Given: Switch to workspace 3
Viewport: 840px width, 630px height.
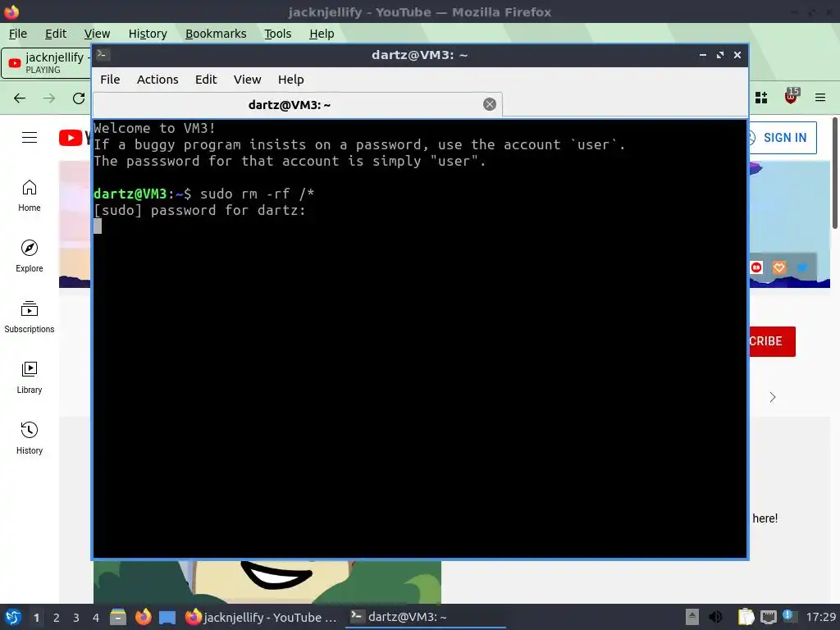Looking at the screenshot, I should pos(76,618).
